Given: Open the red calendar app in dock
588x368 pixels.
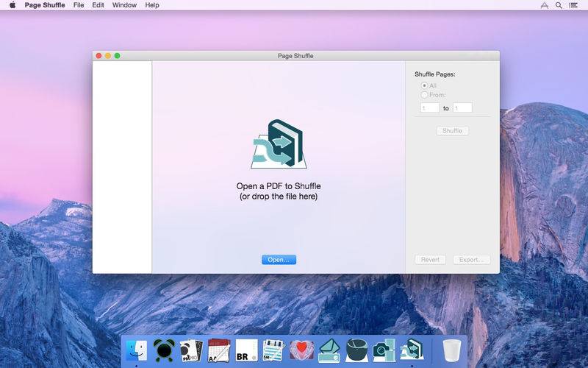Looking at the screenshot, I should (219, 350).
